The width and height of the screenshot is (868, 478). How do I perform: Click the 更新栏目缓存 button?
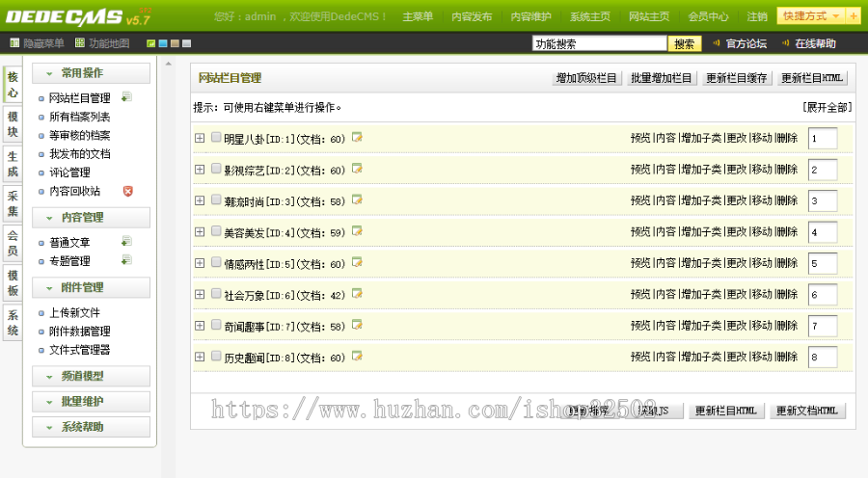(736, 78)
